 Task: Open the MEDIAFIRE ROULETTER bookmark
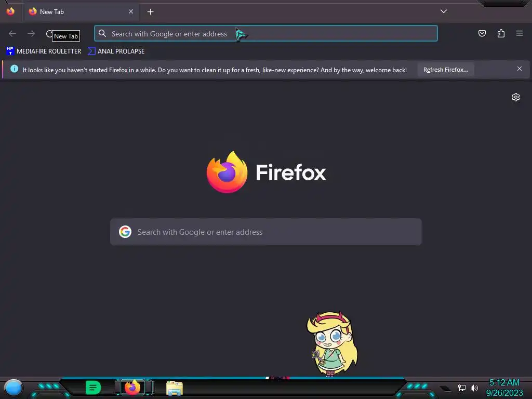click(44, 51)
